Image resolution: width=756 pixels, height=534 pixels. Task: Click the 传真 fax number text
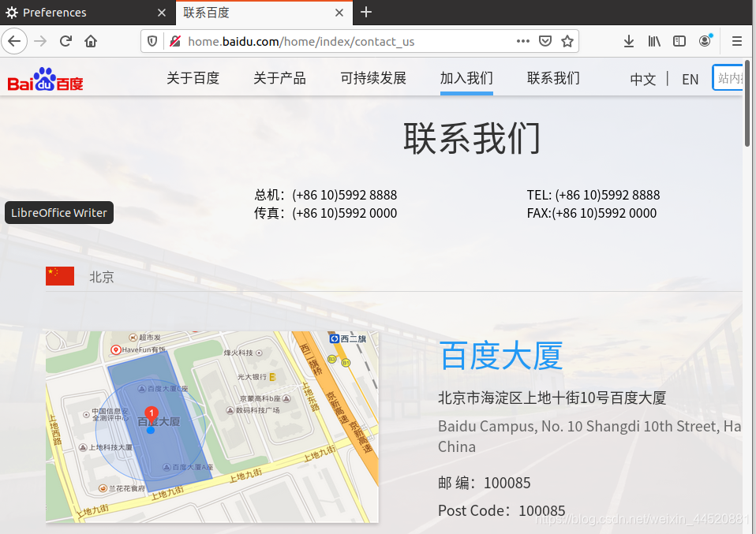coord(325,213)
